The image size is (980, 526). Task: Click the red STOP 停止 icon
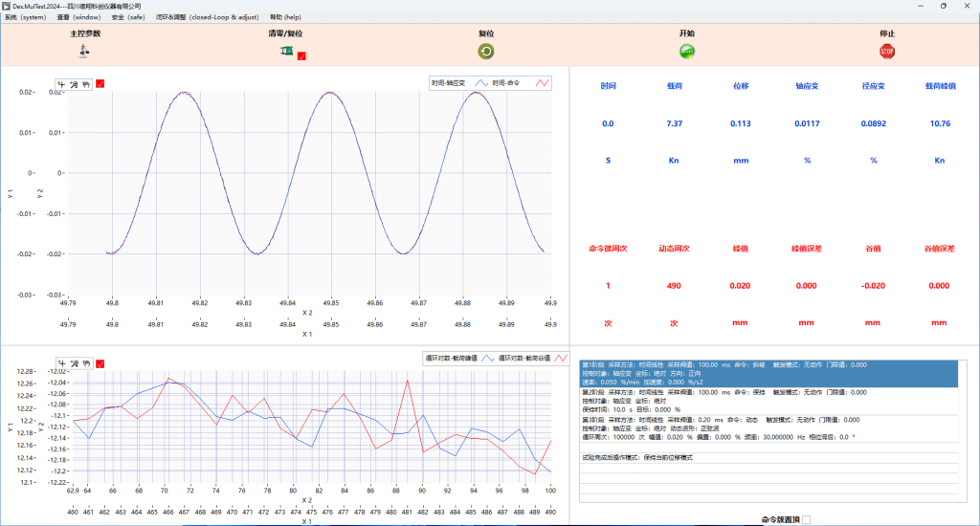[x=886, y=52]
